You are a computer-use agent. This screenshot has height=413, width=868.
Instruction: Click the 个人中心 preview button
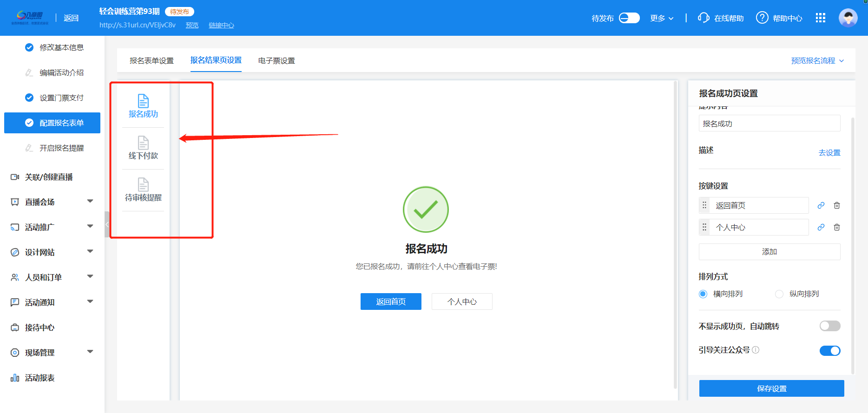pyautogui.click(x=462, y=302)
